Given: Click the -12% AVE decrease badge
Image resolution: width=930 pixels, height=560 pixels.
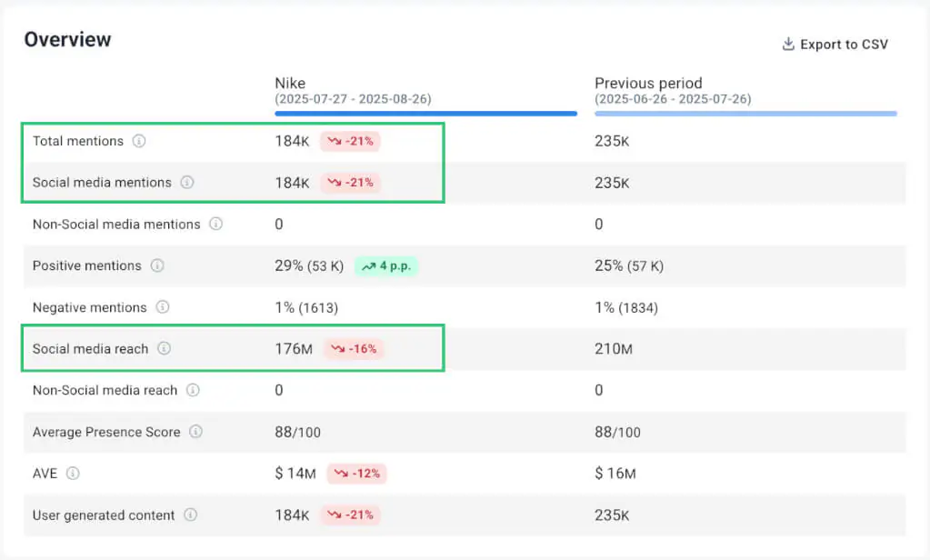Looking at the screenshot, I should 356,474.
